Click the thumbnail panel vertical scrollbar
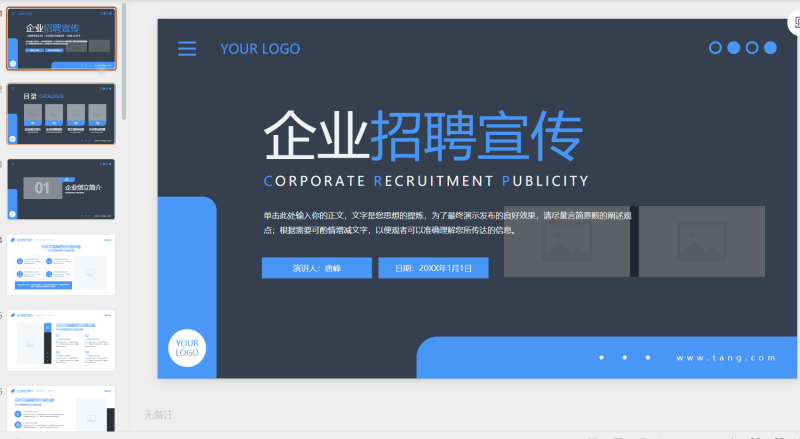 click(x=124, y=61)
